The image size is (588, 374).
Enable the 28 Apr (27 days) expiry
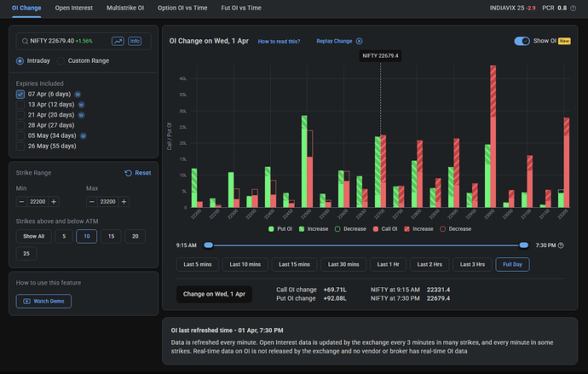tap(20, 124)
